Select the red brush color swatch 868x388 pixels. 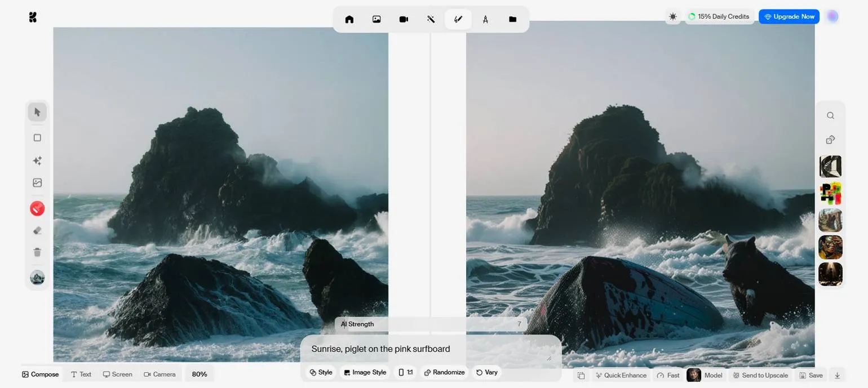tap(37, 209)
